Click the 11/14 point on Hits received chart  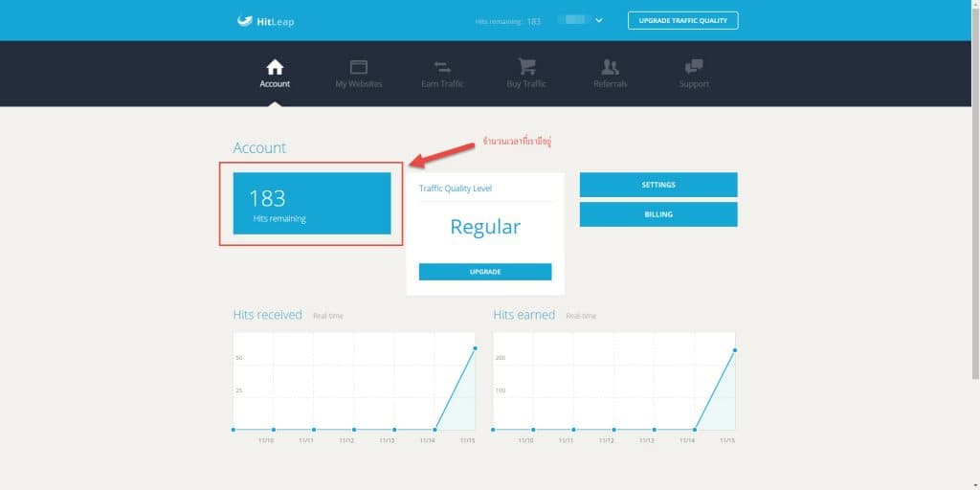(x=435, y=430)
